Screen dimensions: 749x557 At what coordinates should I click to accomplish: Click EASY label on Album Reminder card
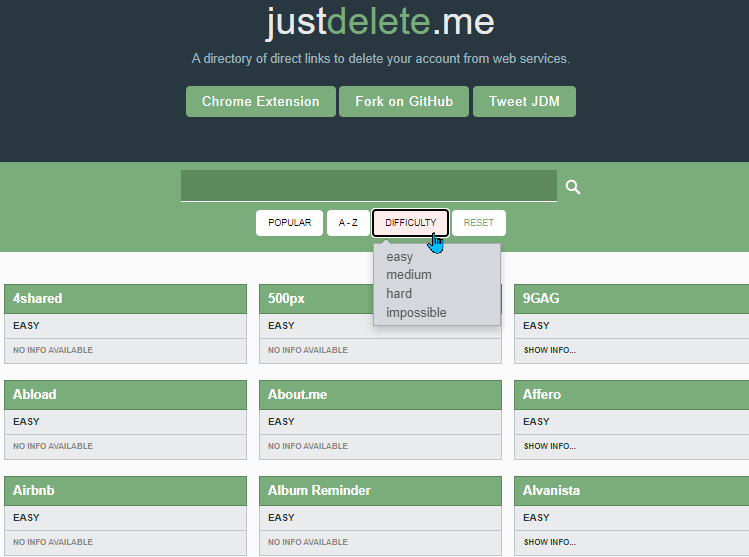281,518
